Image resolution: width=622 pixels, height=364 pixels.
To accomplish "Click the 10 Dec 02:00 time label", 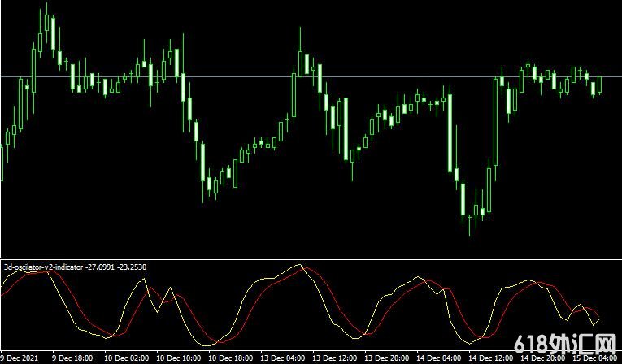I will tap(127, 357).
